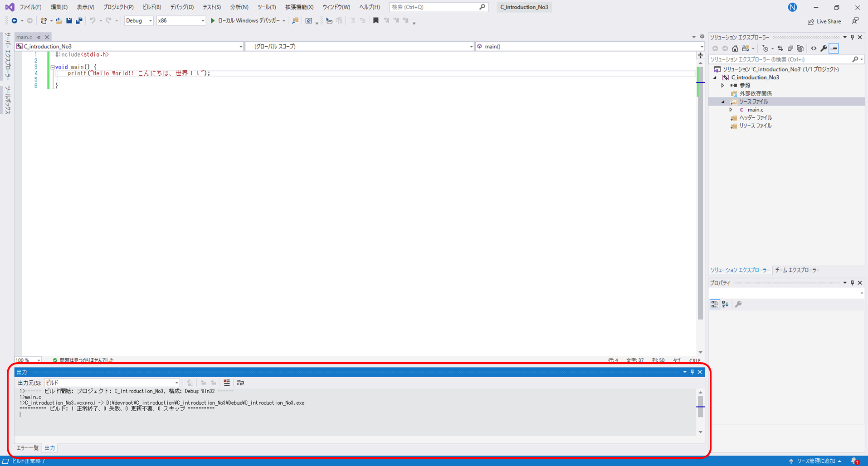This screenshot has height=466, width=868.
Task: Open the ビルド(B) menu
Action: (151, 7)
